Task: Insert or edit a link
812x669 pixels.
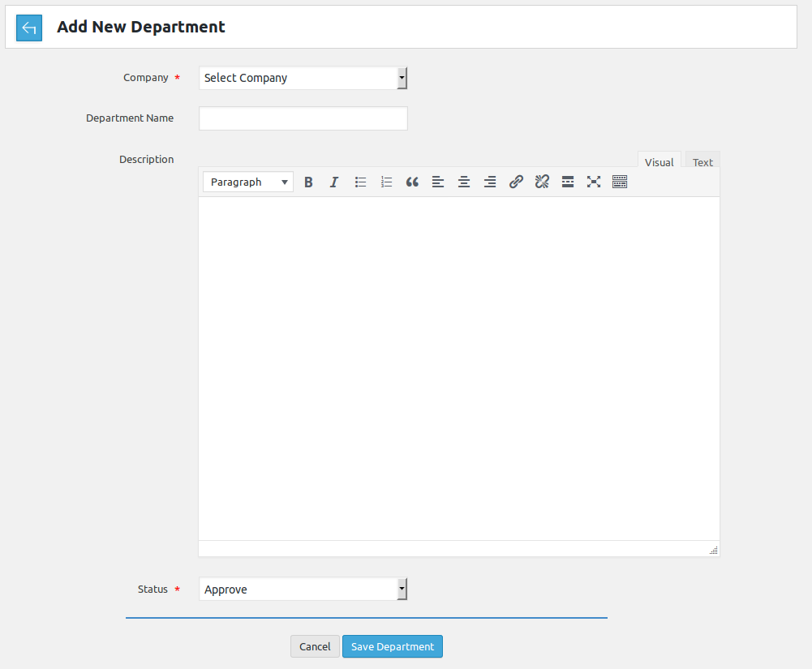Action: pyautogui.click(x=516, y=182)
